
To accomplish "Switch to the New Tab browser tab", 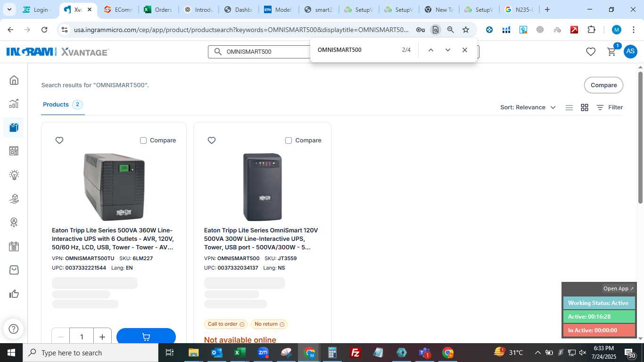I will pyautogui.click(x=440, y=9).
